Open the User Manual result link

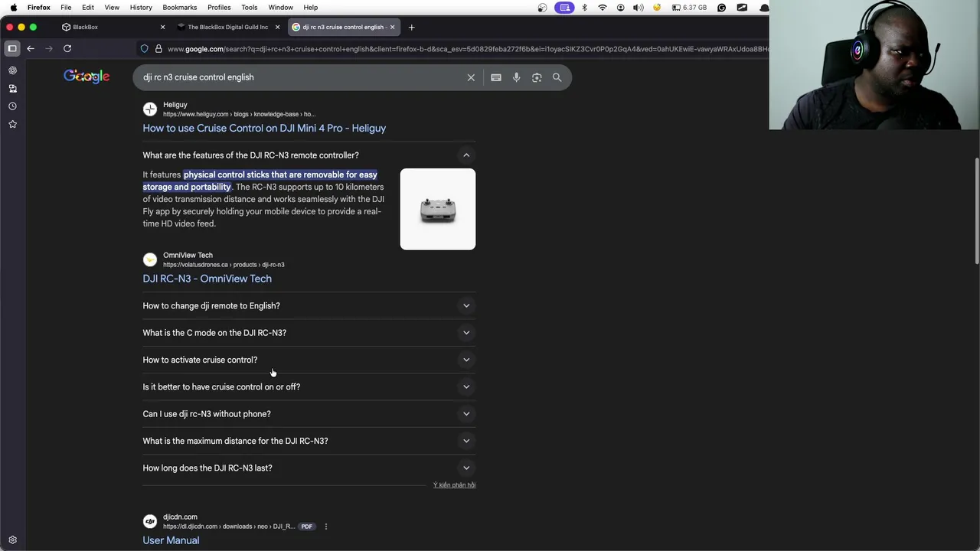coord(171,540)
